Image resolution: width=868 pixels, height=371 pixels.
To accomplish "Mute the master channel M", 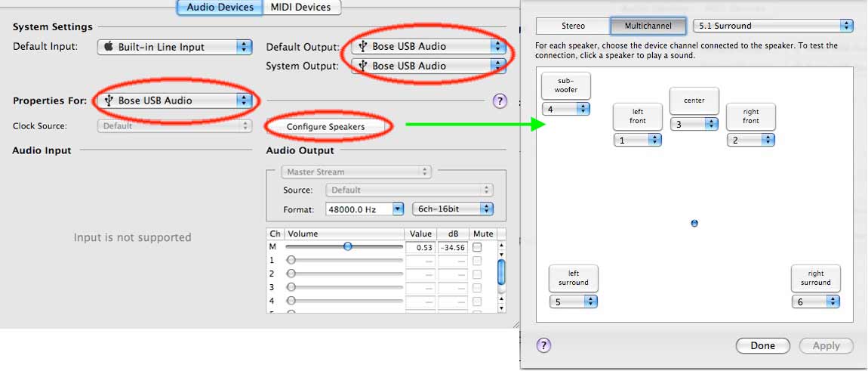I will 477,247.
